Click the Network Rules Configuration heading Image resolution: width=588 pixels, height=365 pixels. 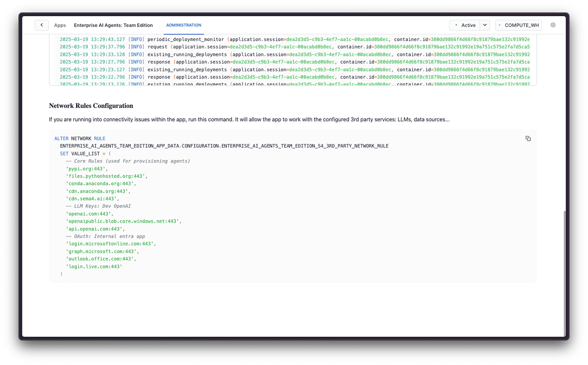click(91, 105)
